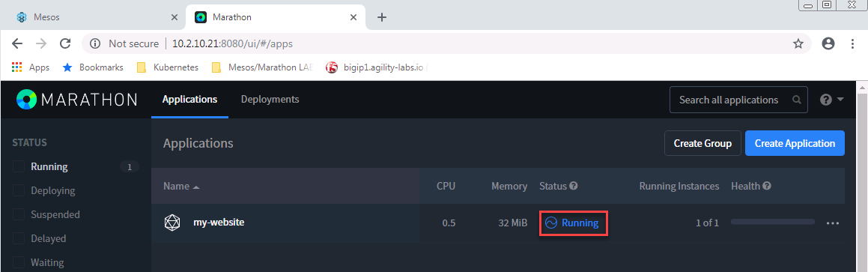The image size is (868, 272).
Task: Click the Create Group button
Action: click(702, 143)
